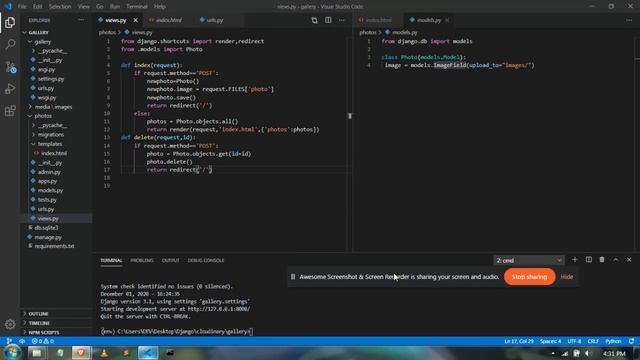
Task: Click the Stop sharing button
Action: pos(529,277)
